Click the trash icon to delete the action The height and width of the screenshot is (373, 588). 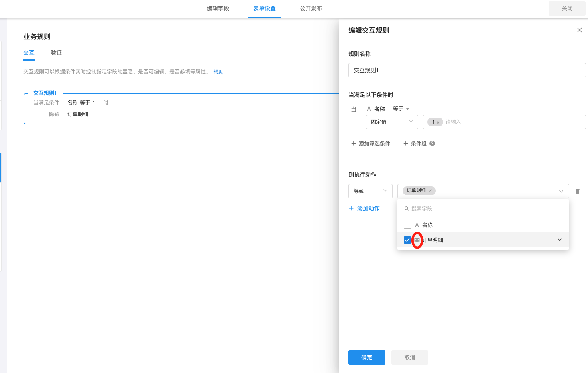(577, 191)
